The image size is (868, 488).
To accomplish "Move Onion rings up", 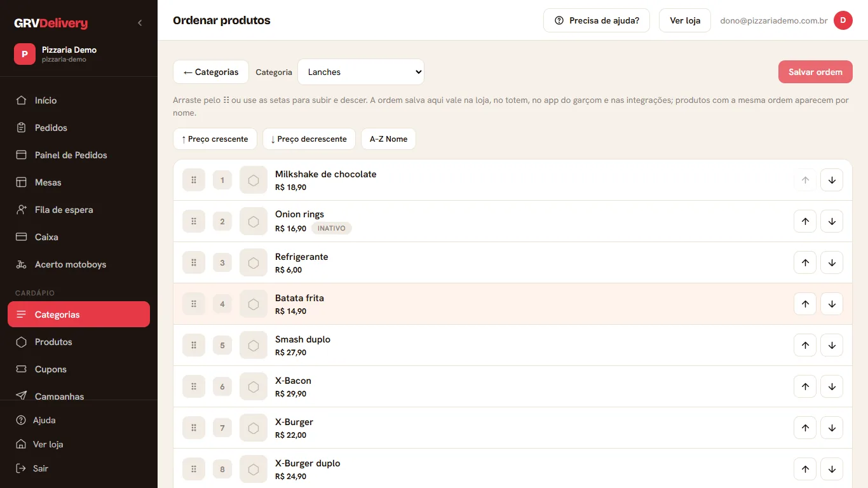I will coord(805,221).
